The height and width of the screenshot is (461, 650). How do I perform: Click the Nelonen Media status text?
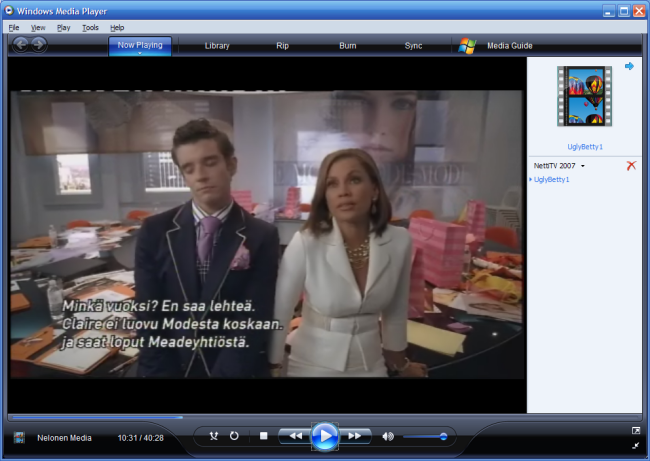[x=64, y=438]
